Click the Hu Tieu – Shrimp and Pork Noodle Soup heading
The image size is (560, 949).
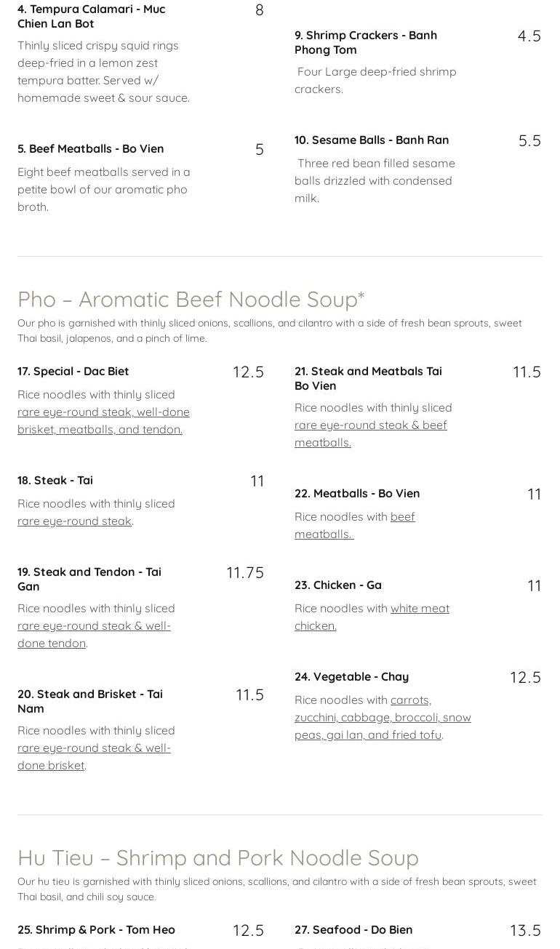217,857
